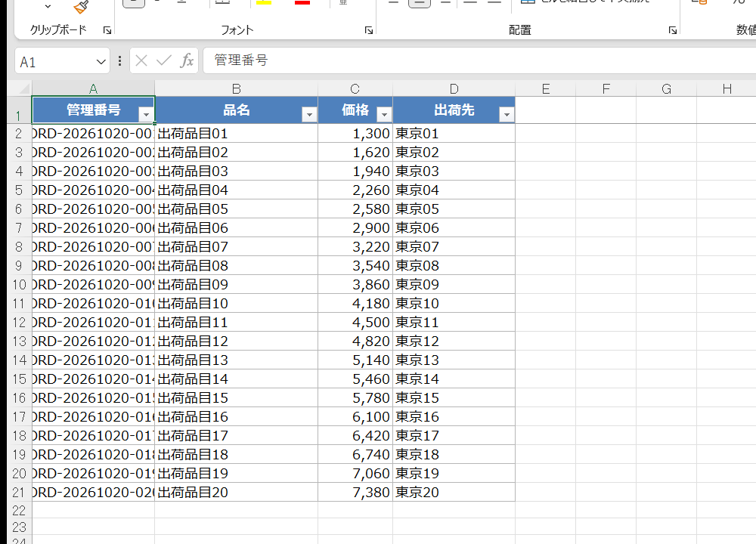Select cell 東京06
This screenshot has width=756, height=544.
[x=454, y=228]
